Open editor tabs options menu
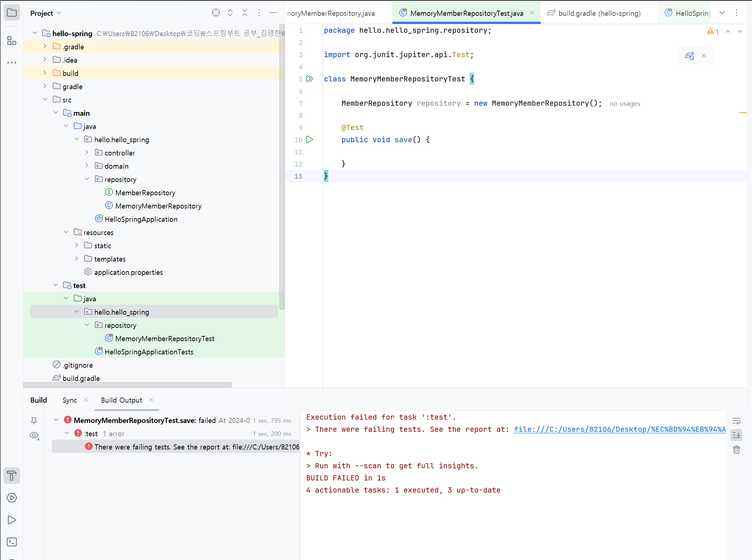 (737, 13)
